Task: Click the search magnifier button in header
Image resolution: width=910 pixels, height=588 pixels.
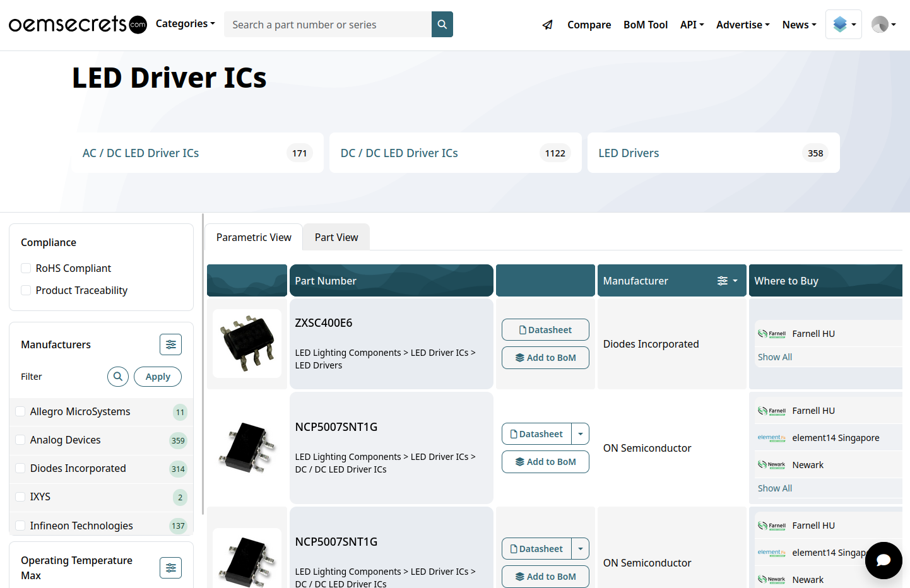Action: pos(442,25)
